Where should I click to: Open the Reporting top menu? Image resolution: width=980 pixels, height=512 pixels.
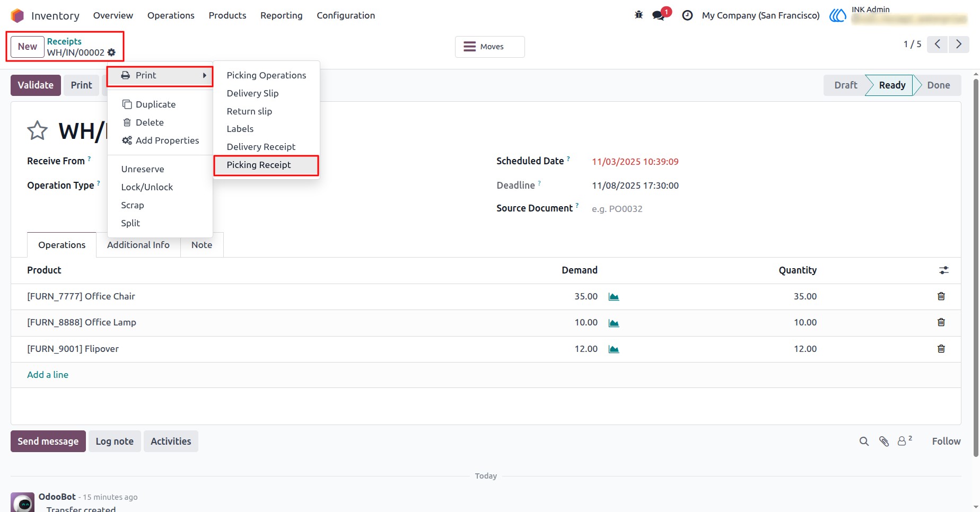coord(282,15)
